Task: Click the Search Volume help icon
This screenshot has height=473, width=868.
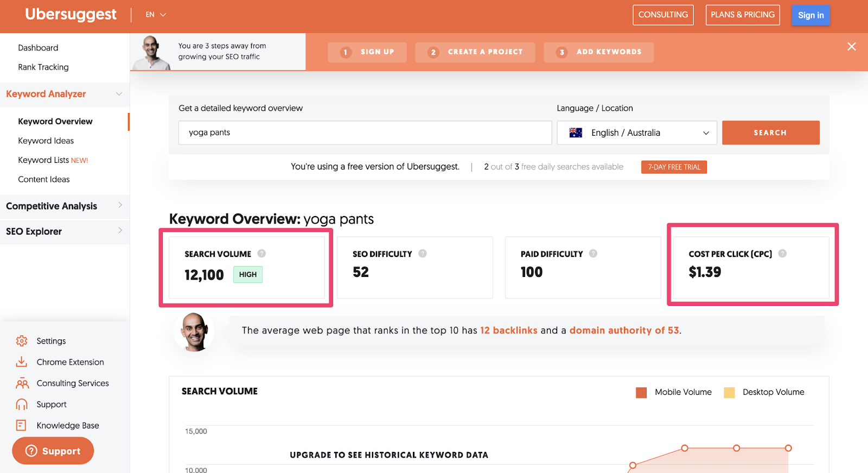Action: click(x=261, y=254)
